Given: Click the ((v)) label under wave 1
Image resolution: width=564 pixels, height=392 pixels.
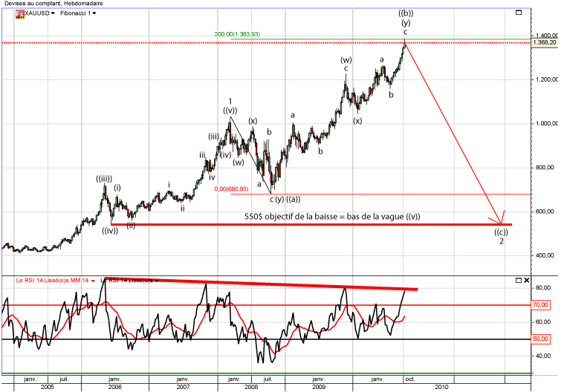Looking at the screenshot, I should (230, 111).
